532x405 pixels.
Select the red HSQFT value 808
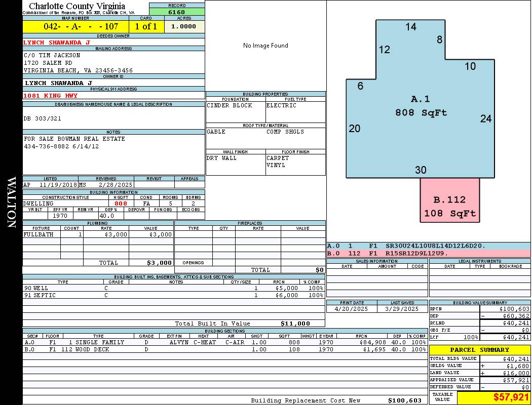[121, 204]
